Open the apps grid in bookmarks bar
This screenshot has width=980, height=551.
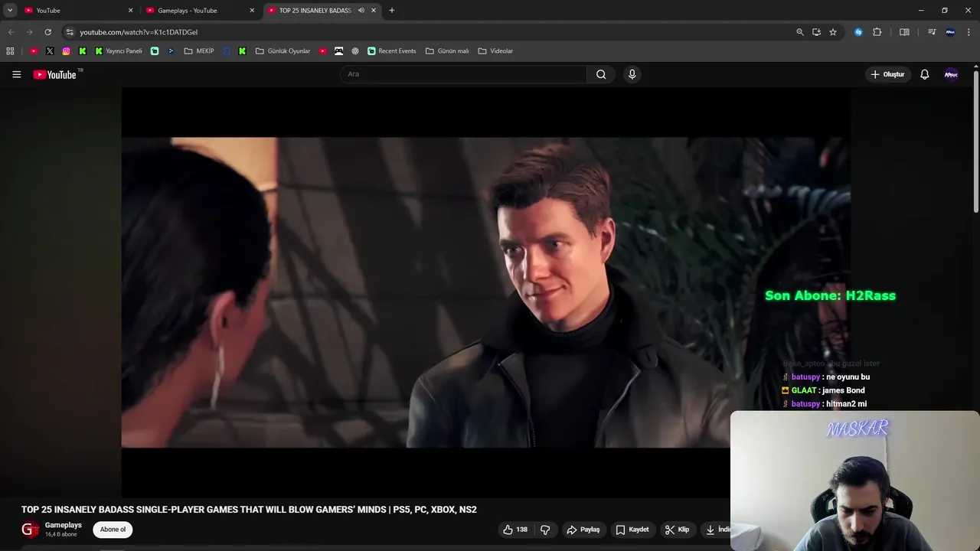[x=10, y=51]
